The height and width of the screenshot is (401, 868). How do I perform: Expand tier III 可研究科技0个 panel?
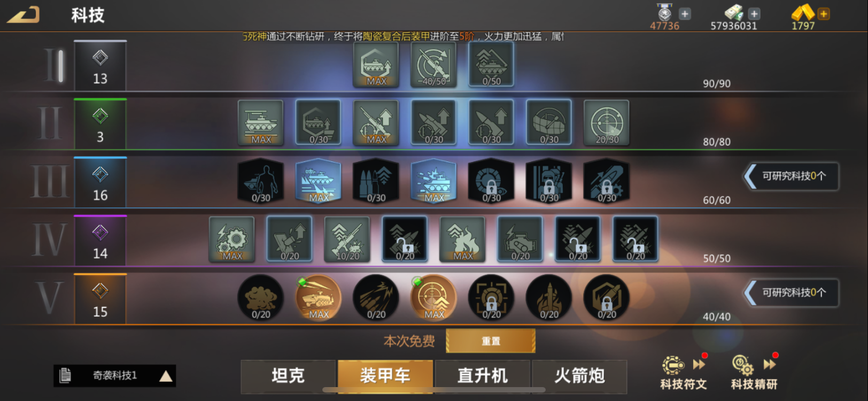pyautogui.click(x=791, y=176)
